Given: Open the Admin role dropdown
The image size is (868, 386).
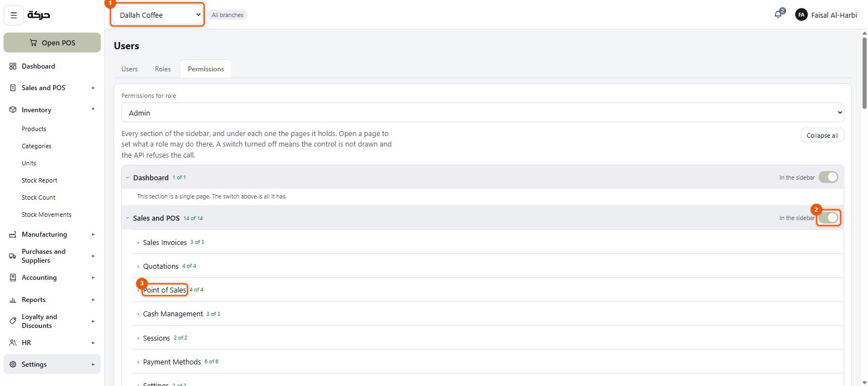Looking at the screenshot, I should [x=483, y=113].
